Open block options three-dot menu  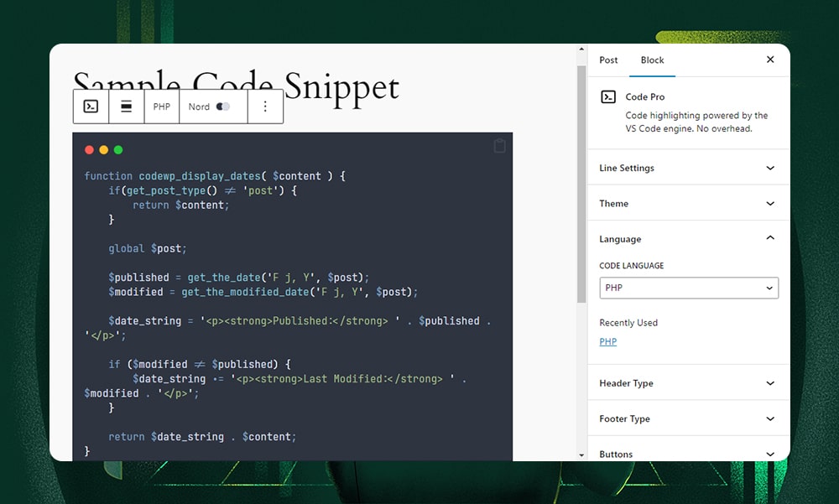pos(265,107)
